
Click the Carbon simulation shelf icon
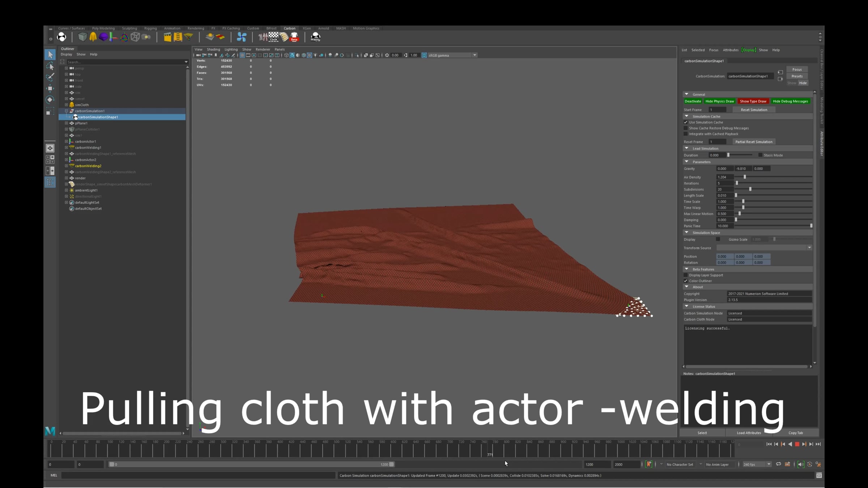(62, 37)
